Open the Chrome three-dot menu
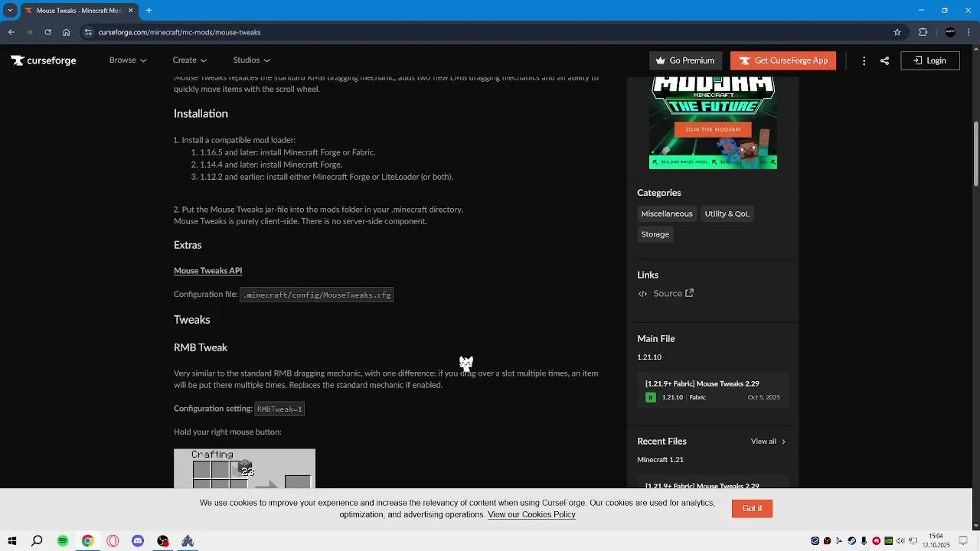 (x=969, y=32)
